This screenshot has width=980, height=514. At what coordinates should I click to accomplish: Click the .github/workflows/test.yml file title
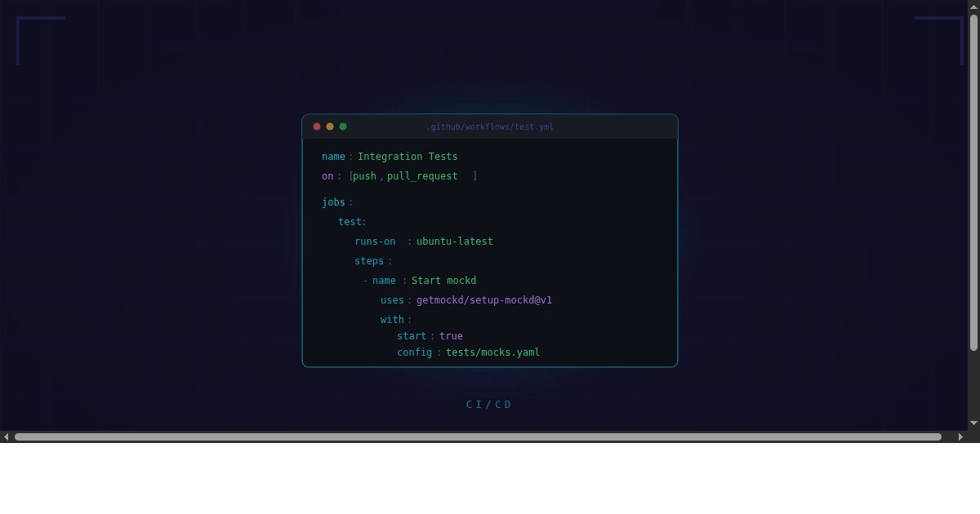click(490, 126)
